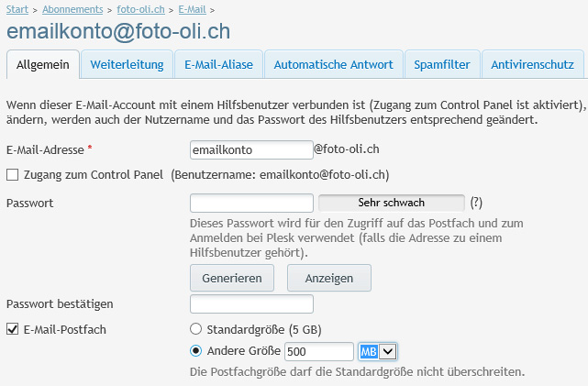
Task: Click the password help (?) hint
Action: point(476,203)
